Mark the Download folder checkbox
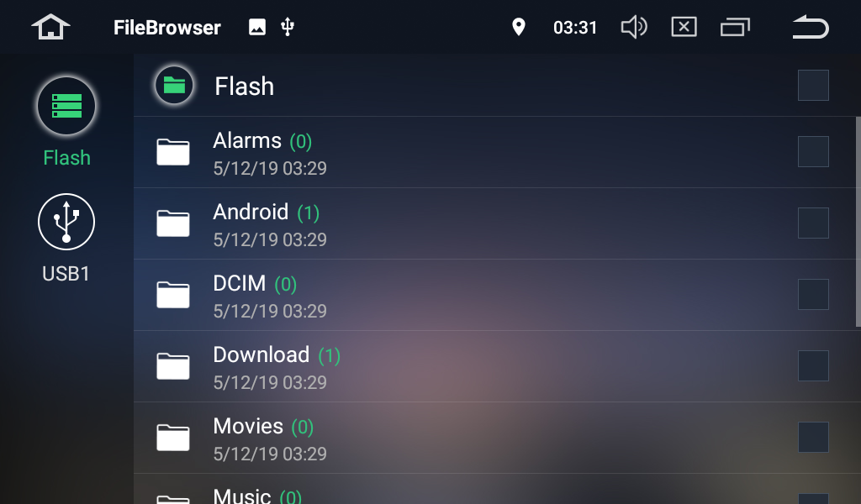The width and height of the screenshot is (861, 504). (x=813, y=365)
